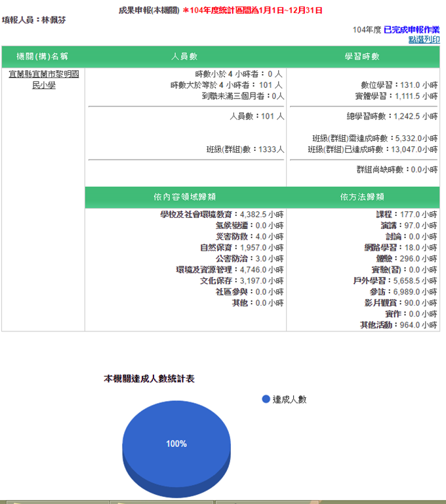Click the 依方法歸類 section header

coord(362,197)
